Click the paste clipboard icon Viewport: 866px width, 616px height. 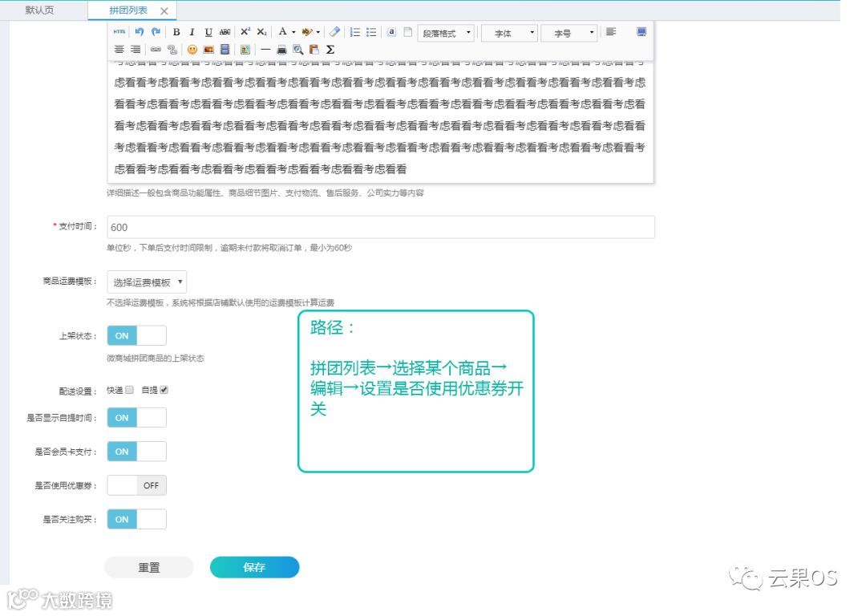click(x=314, y=50)
